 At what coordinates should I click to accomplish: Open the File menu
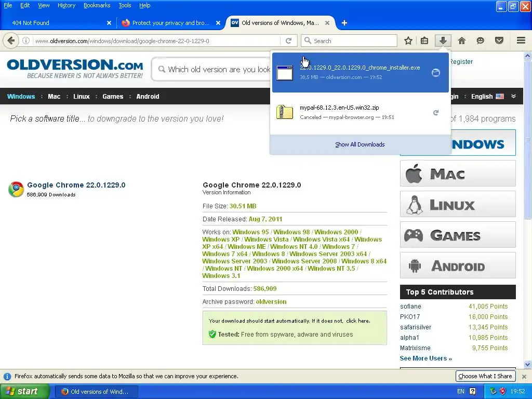pos(8,5)
